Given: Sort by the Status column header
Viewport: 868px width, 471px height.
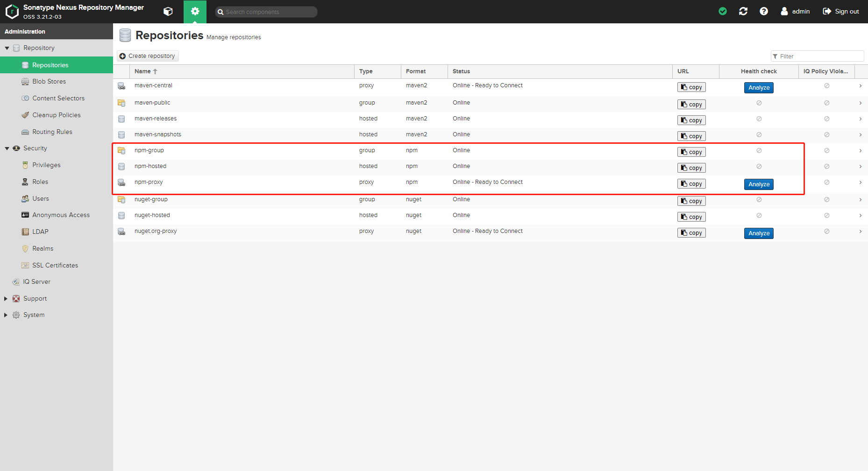Looking at the screenshot, I should pyautogui.click(x=560, y=71).
